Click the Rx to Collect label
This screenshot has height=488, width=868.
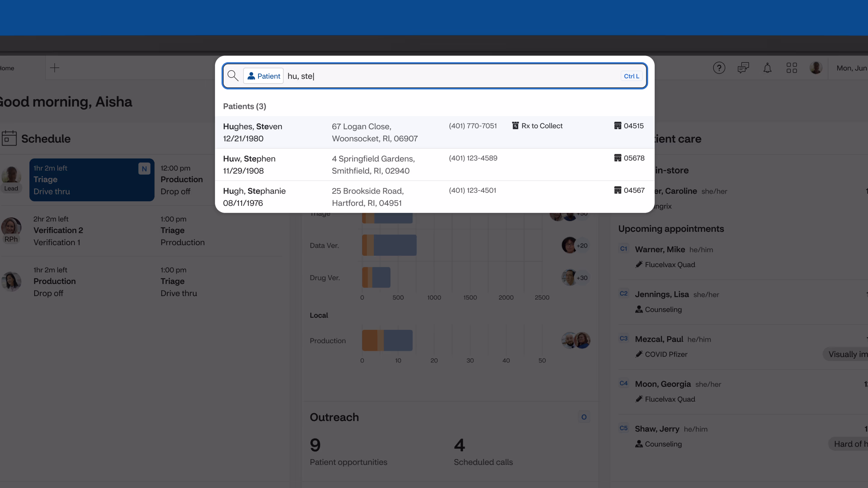point(542,126)
